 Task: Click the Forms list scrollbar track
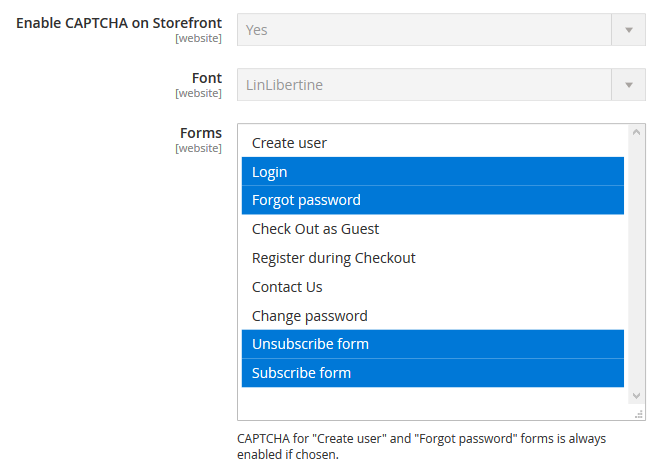(636, 264)
